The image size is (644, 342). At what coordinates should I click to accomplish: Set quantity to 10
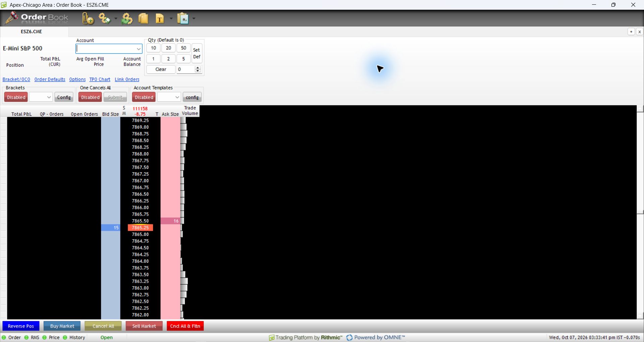point(153,48)
